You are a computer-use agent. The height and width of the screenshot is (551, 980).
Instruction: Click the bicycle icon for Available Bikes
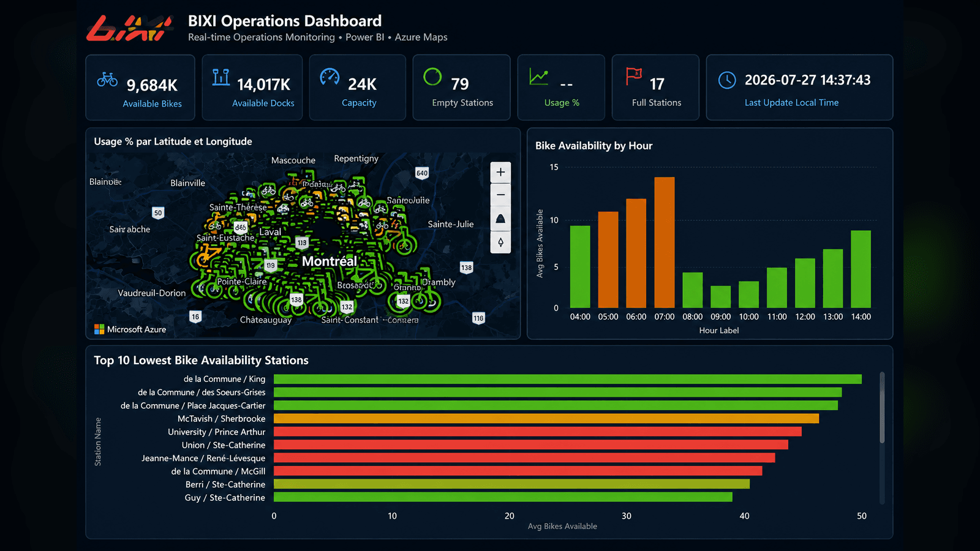pyautogui.click(x=107, y=79)
